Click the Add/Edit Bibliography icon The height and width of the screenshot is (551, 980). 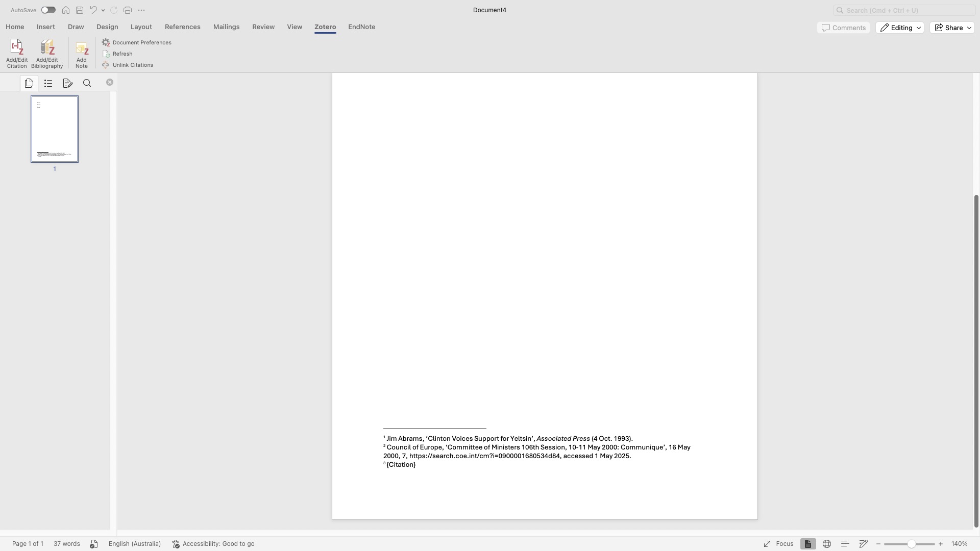tap(47, 48)
